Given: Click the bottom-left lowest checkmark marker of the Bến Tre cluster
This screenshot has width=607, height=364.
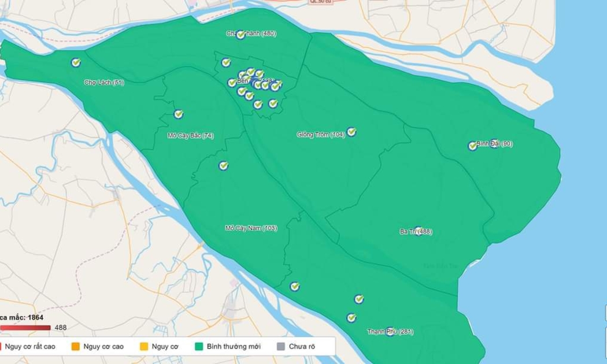Looking at the screenshot, I should [258, 105].
